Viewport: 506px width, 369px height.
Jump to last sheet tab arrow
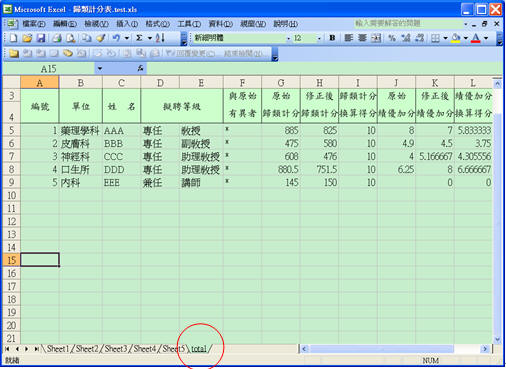[36, 349]
